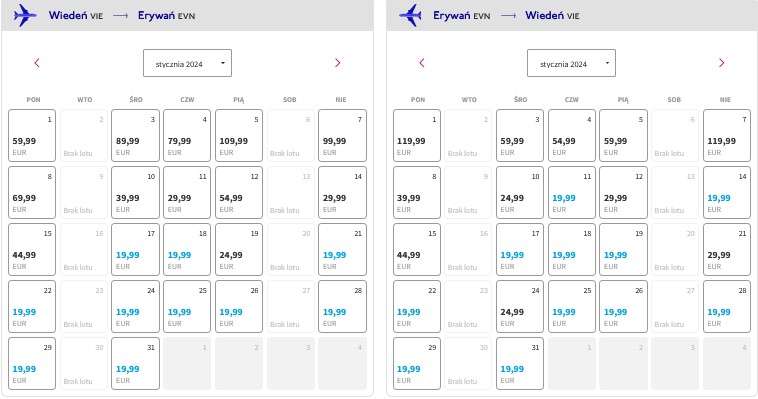Image resolution: width=758 pixels, height=399 pixels.
Task: Go to previous month in Wiedeń–Erywań calendar
Action: click(x=37, y=63)
